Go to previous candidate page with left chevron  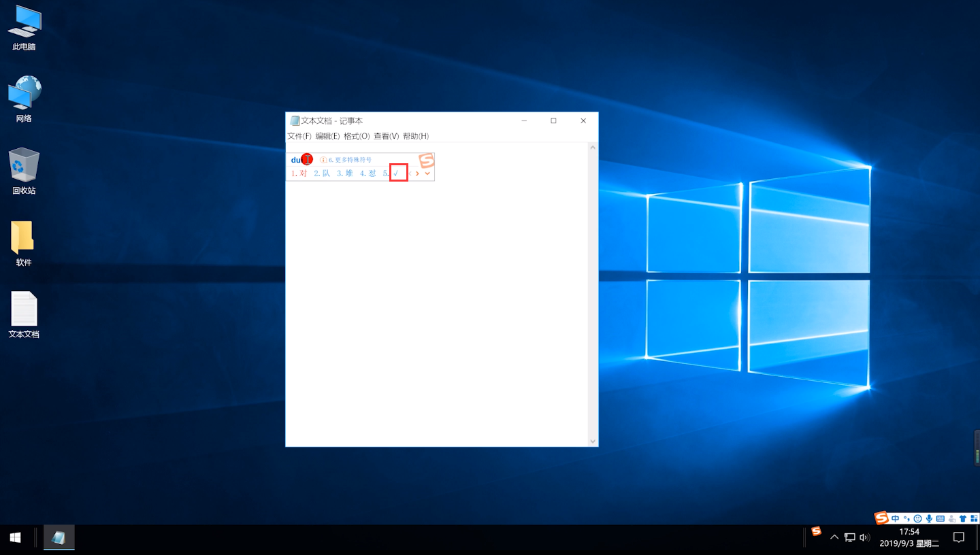(x=410, y=173)
